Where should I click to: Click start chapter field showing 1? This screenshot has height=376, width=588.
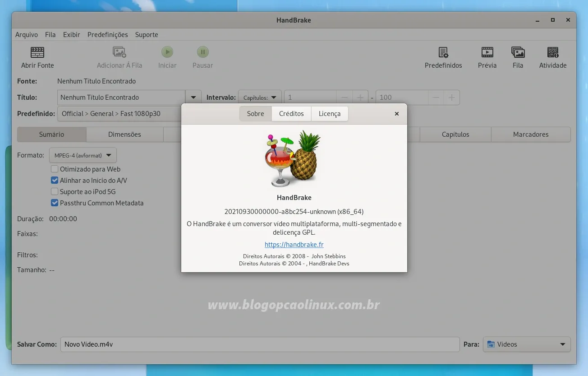pyautogui.click(x=310, y=97)
